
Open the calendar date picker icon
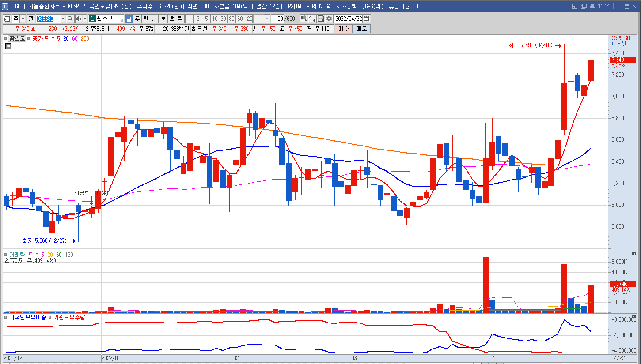367,19
